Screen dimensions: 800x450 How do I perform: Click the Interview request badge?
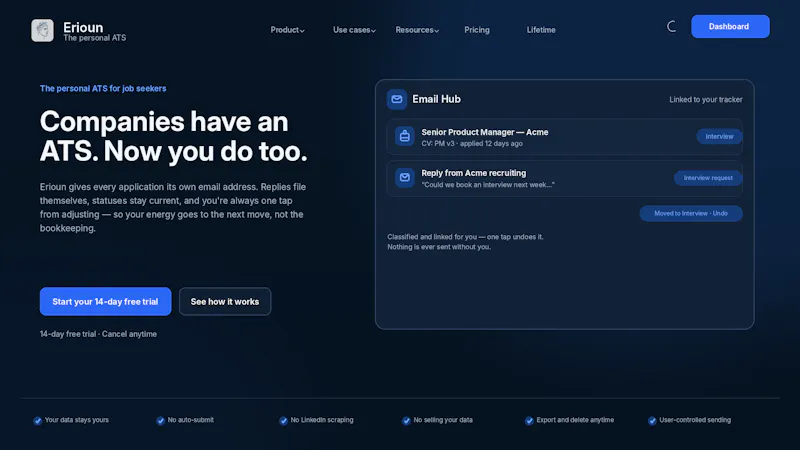(708, 178)
